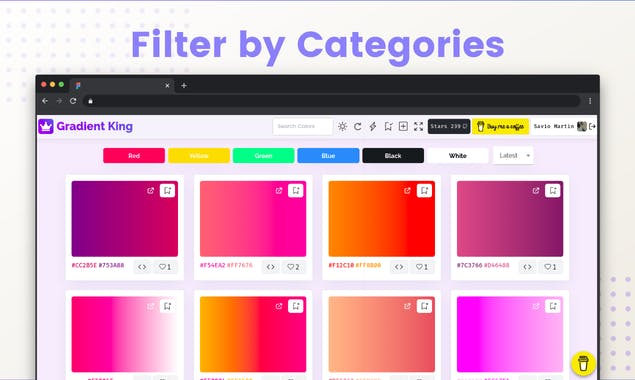This screenshot has width=635, height=380.
Task: Filter gradients by Red category
Action: (x=134, y=156)
